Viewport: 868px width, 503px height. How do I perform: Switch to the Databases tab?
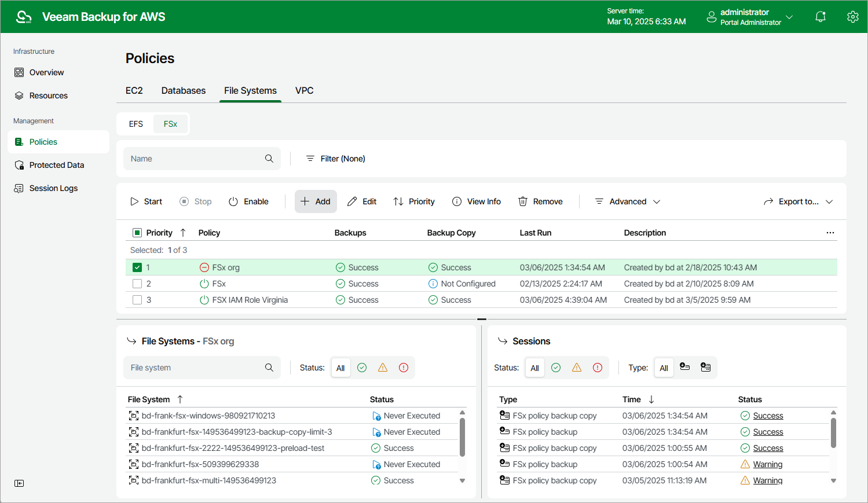pos(184,90)
